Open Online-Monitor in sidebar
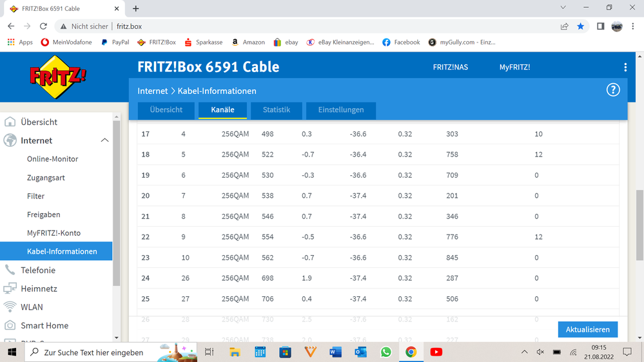Viewport: 644px width, 362px height. pyautogui.click(x=53, y=159)
